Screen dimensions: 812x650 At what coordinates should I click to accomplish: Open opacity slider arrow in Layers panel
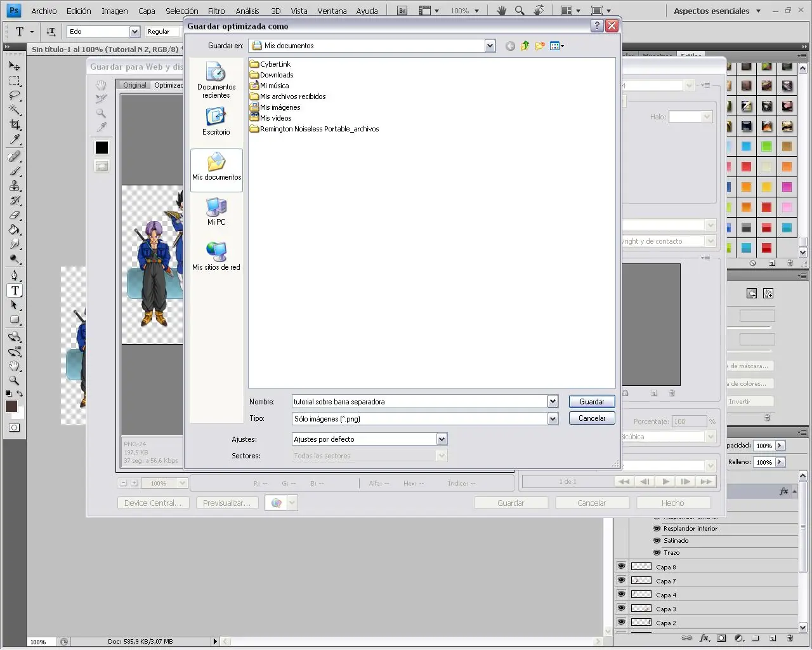pos(780,446)
